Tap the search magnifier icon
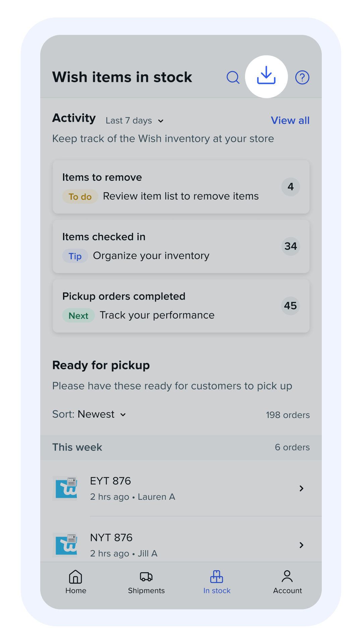362x644 pixels. 233,77
